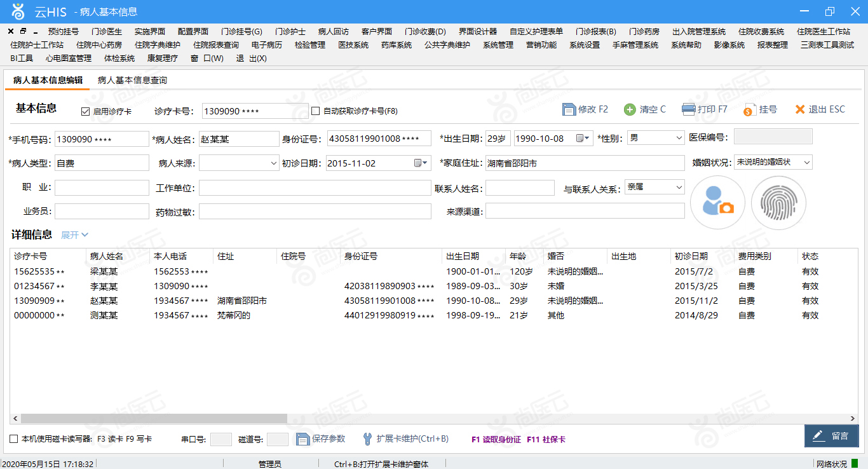Open 扩展卡维护 wrench icon
The height and width of the screenshot is (469, 868).
point(367,438)
